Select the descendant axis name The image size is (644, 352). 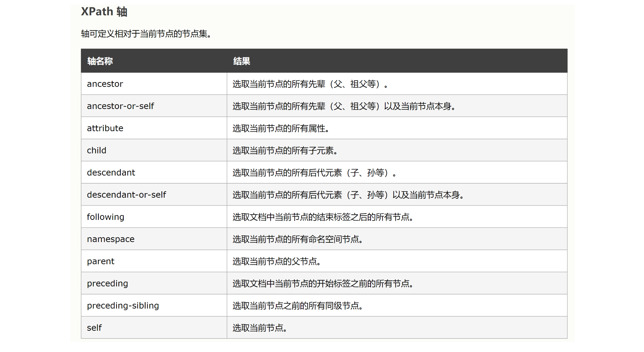tap(111, 173)
